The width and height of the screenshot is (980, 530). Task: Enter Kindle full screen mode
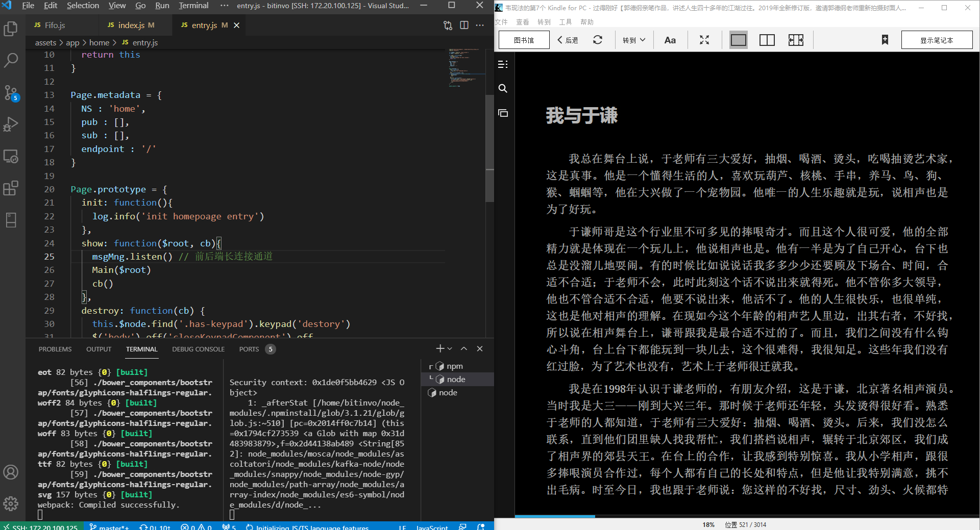tap(704, 40)
